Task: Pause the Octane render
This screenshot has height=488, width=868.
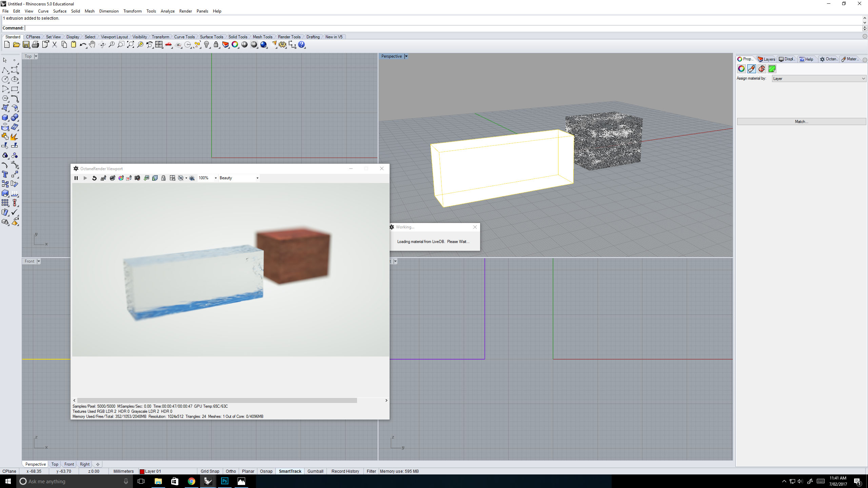Action: (76, 178)
